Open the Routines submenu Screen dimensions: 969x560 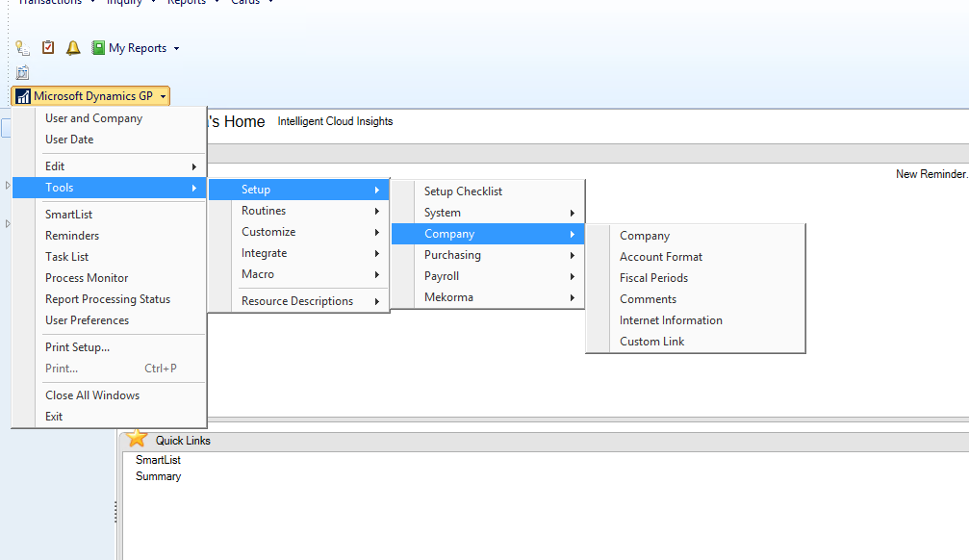tap(299, 211)
